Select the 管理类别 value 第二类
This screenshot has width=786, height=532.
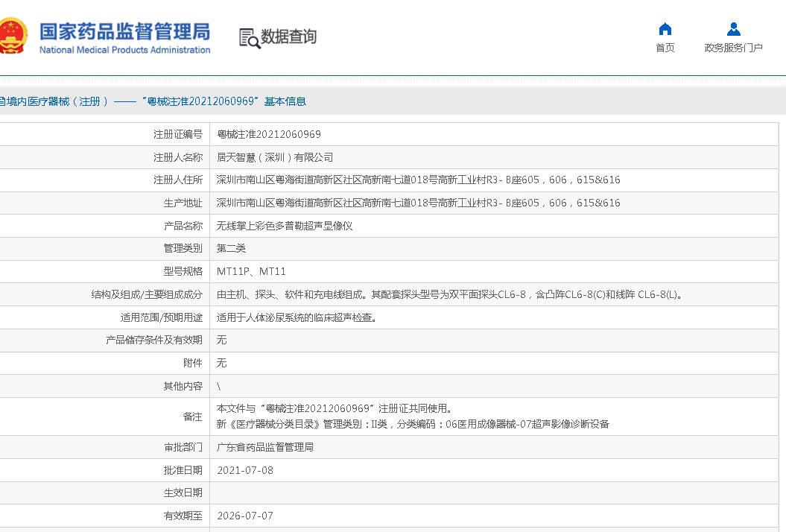tap(229, 247)
